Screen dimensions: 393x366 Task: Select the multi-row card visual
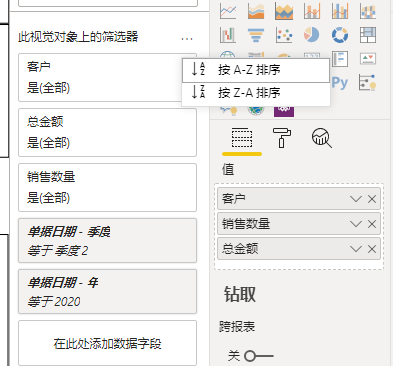pos(340,59)
